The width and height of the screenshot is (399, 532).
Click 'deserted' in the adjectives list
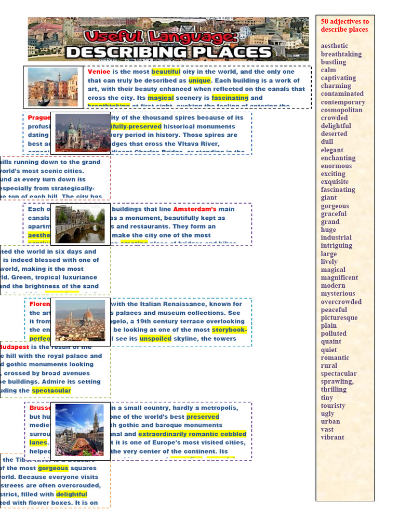tap(334, 134)
